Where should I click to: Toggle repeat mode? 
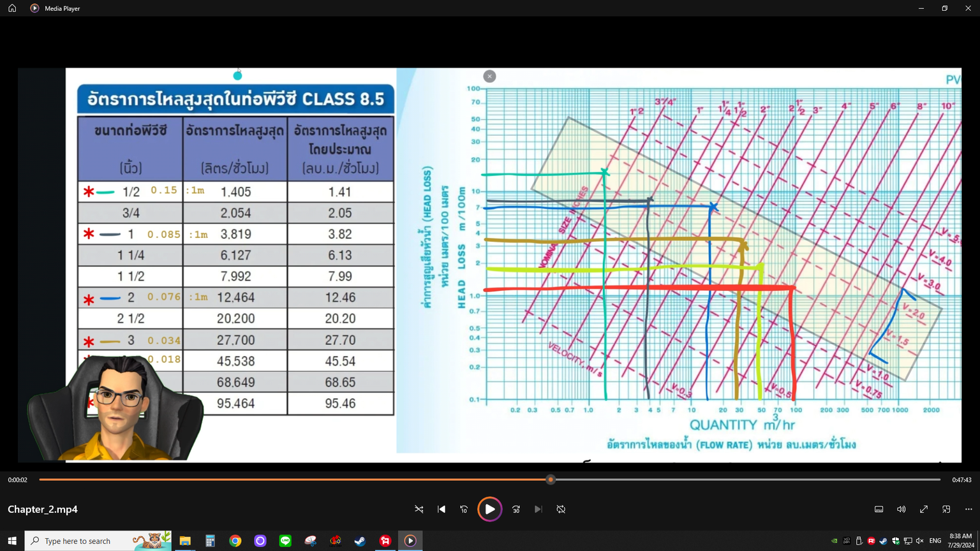pyautogui.click(x=561, y=510)
